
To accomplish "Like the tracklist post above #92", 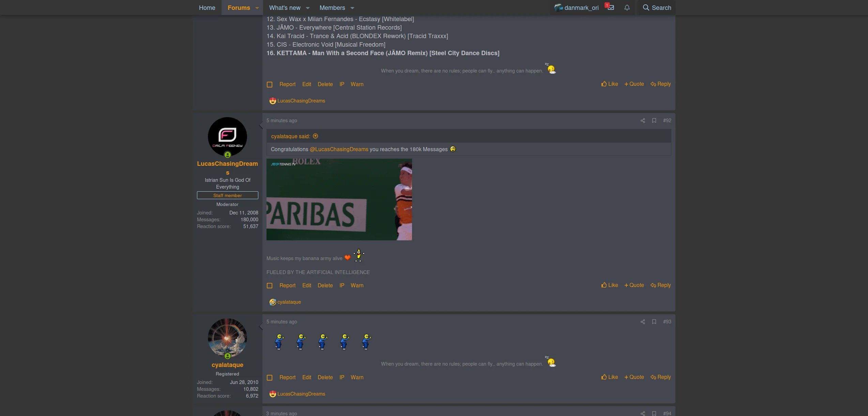I will [x=610, y=84].
